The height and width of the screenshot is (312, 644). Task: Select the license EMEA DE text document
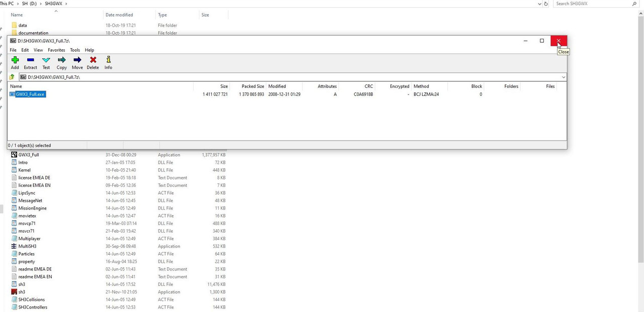(x=34, y=177)
